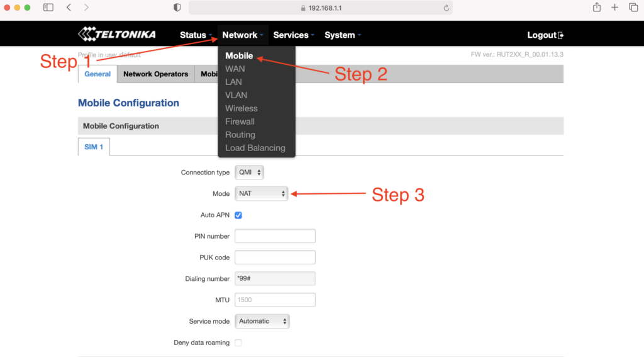Viewport: 644px width, 357px height.
Task: Expand the Mode dropdown set to NAT
Action: [x=261, y=194]
